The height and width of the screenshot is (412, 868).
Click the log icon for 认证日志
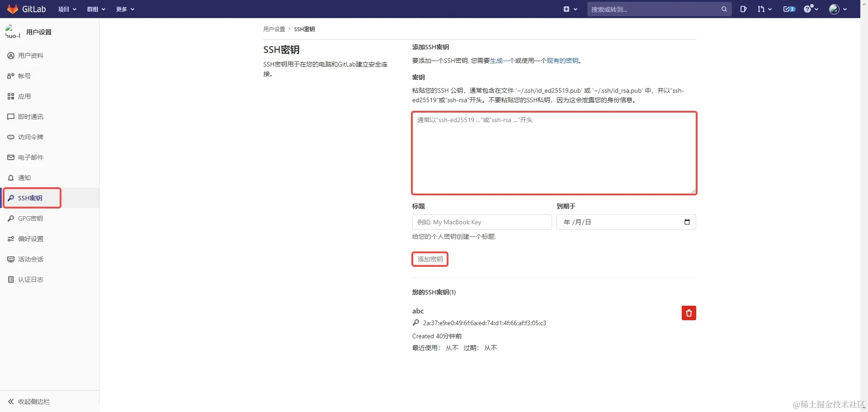(11, 279)
